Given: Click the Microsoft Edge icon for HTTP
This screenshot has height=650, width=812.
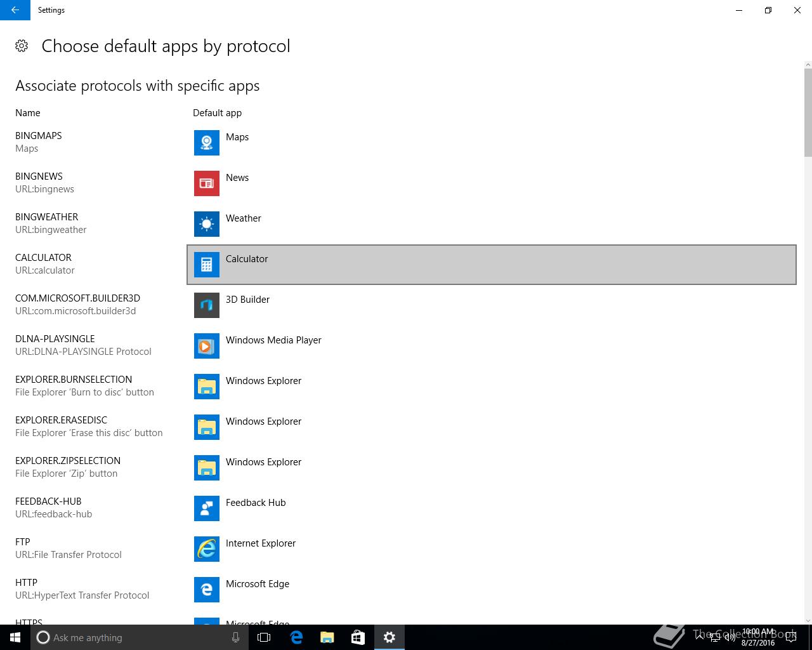Looking at the screenshot, I should 207,590.
